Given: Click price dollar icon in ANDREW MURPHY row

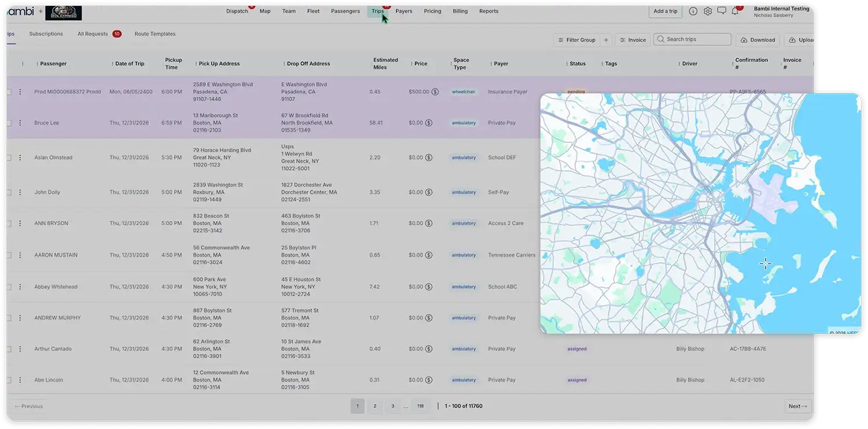Looking at the screenshot, I should (x=429, y=318).
